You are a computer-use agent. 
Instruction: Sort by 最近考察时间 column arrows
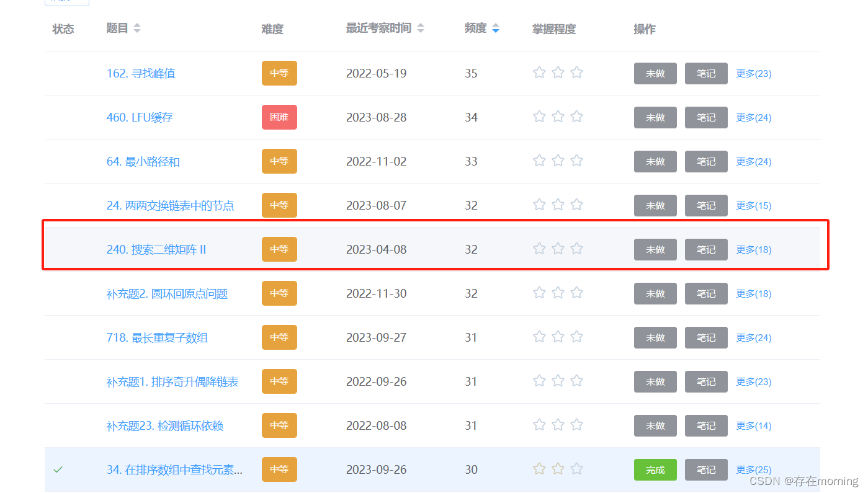pyautogui.click(x=420, y=29)
